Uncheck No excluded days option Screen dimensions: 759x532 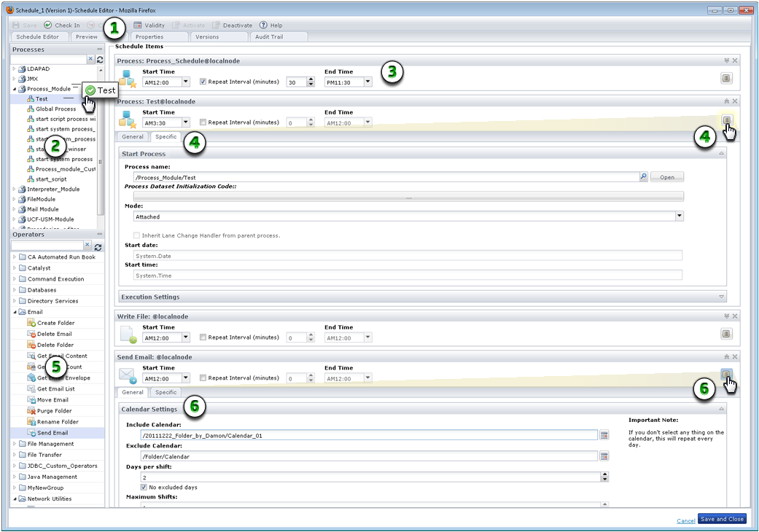(144, 489)
